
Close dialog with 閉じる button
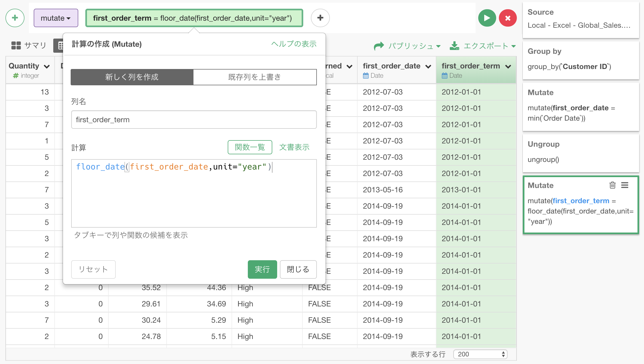click(298, 269)
